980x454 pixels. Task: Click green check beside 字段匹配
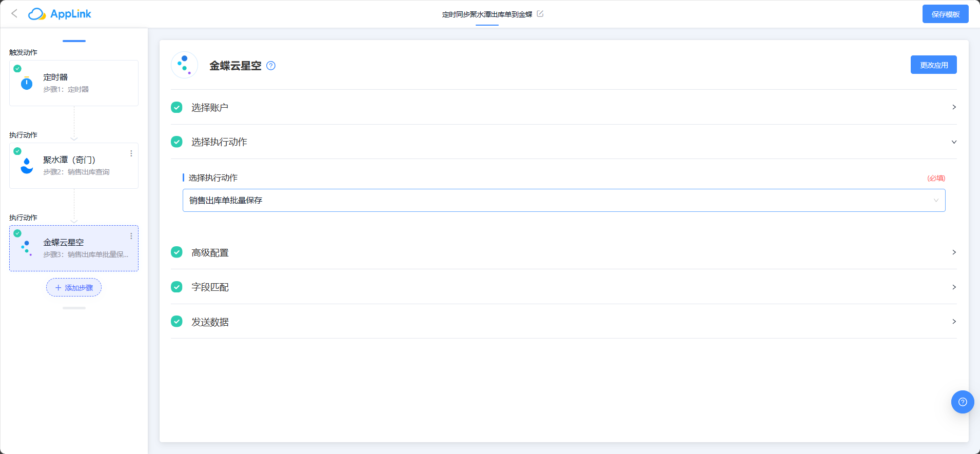point(177,287)
